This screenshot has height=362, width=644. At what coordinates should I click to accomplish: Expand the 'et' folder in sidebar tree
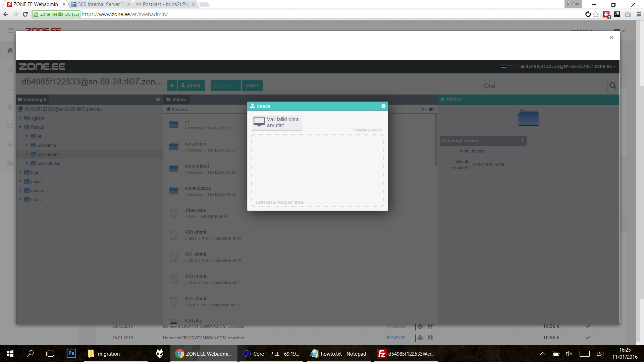(26, 136)
